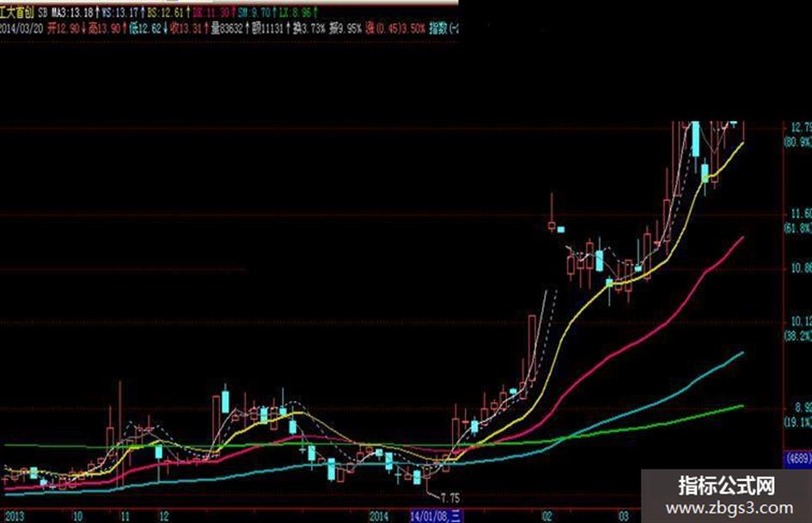Open the 指数 index label

(438, 28)
